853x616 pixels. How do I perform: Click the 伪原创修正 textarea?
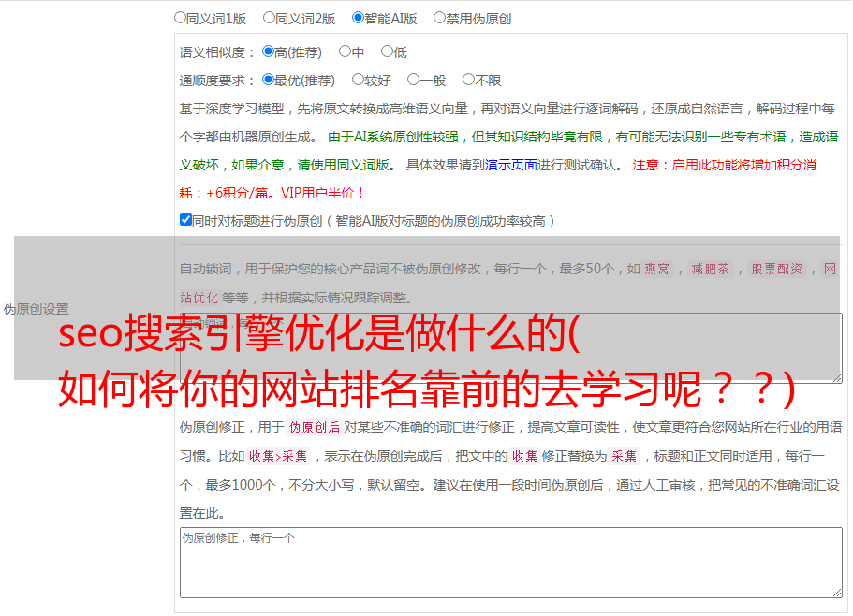(x=511, y=563)
